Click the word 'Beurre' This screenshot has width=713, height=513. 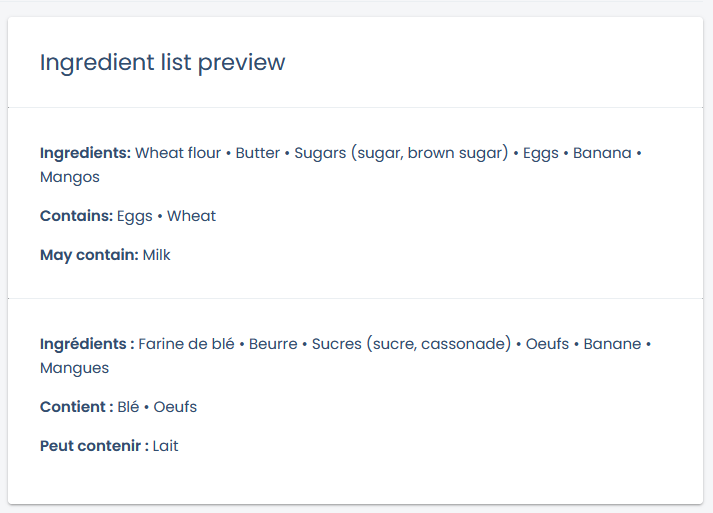click(273, 344)
